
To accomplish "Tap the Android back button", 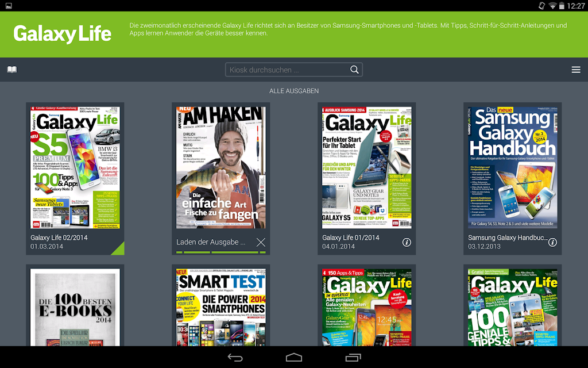I will (235, 358).
